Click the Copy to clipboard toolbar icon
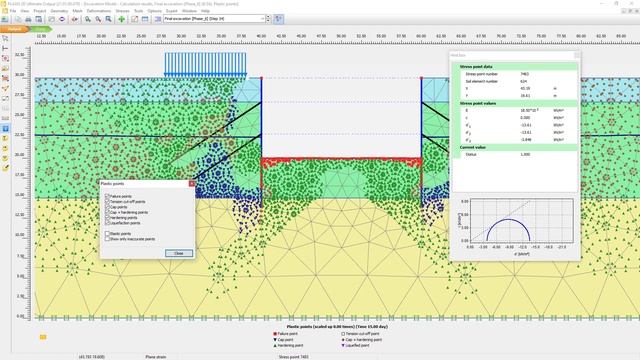Image resolution: width=640 pixels, height=360 pixels. point(18,19)
